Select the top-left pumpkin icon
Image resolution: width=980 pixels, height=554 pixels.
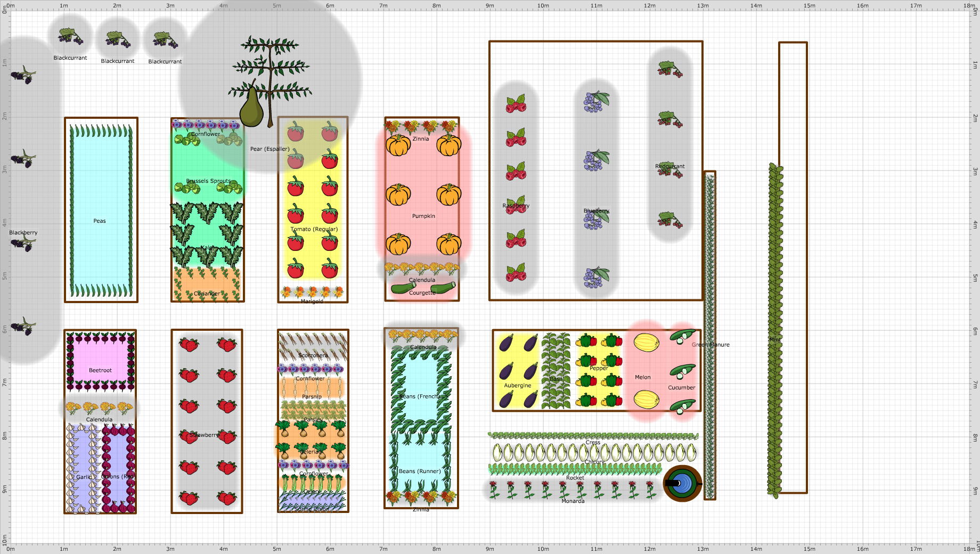click(398, 145)
